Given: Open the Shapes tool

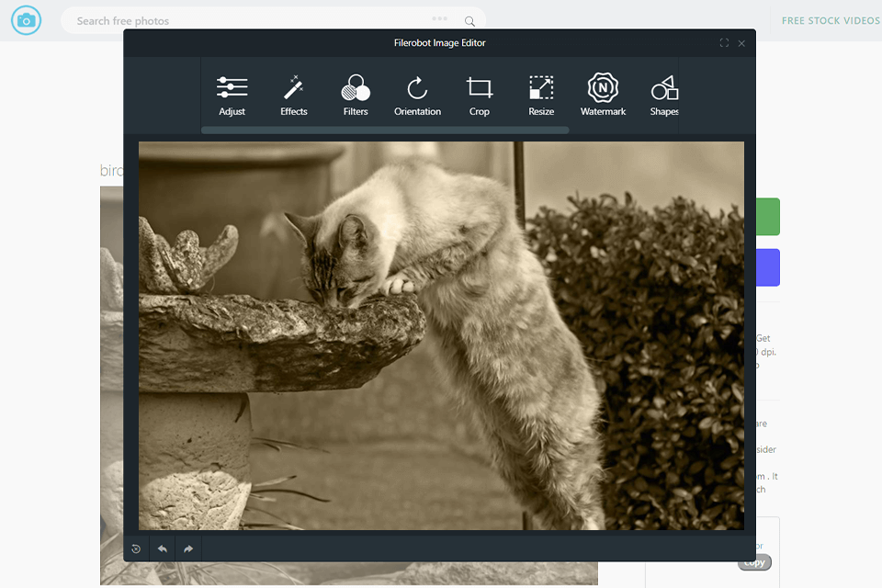Looking at the screenshot, I should click(x=664, y=96).
